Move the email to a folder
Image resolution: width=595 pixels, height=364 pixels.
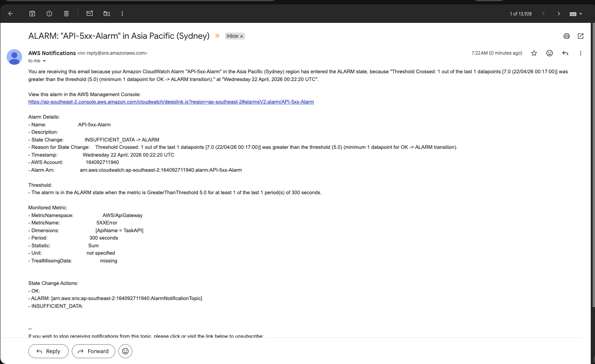[x=106, y=13]
